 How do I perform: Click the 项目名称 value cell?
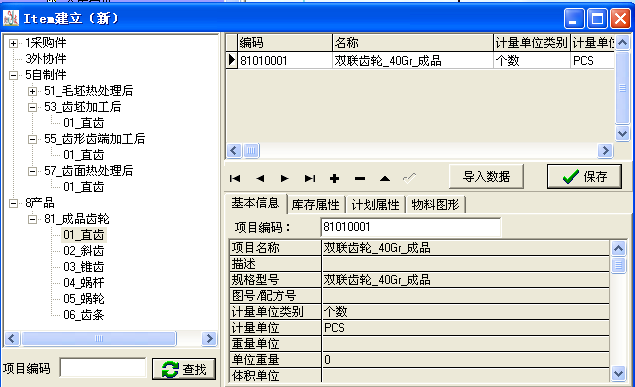coord(465,247)
